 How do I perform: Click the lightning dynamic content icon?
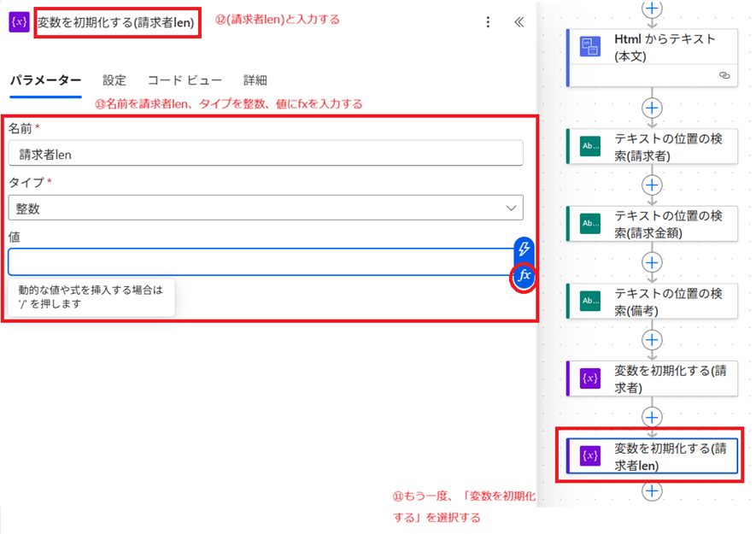click(524, 249)
